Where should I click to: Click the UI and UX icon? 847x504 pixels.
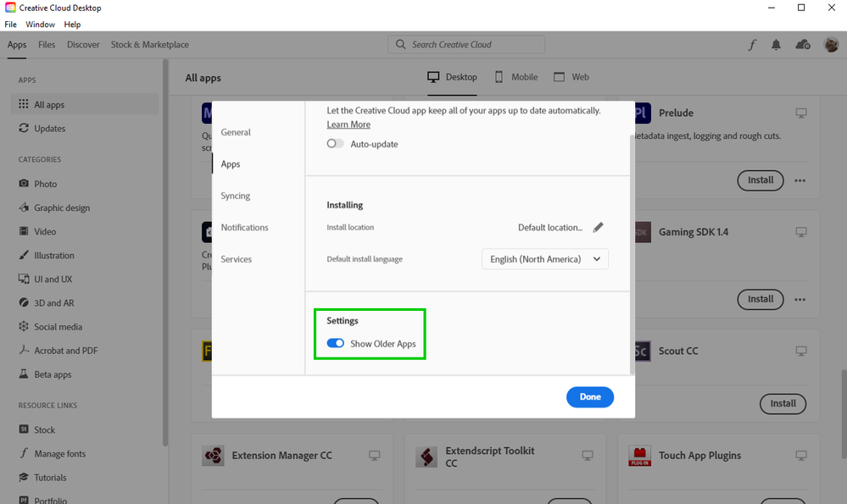click(x=23, y=279)
